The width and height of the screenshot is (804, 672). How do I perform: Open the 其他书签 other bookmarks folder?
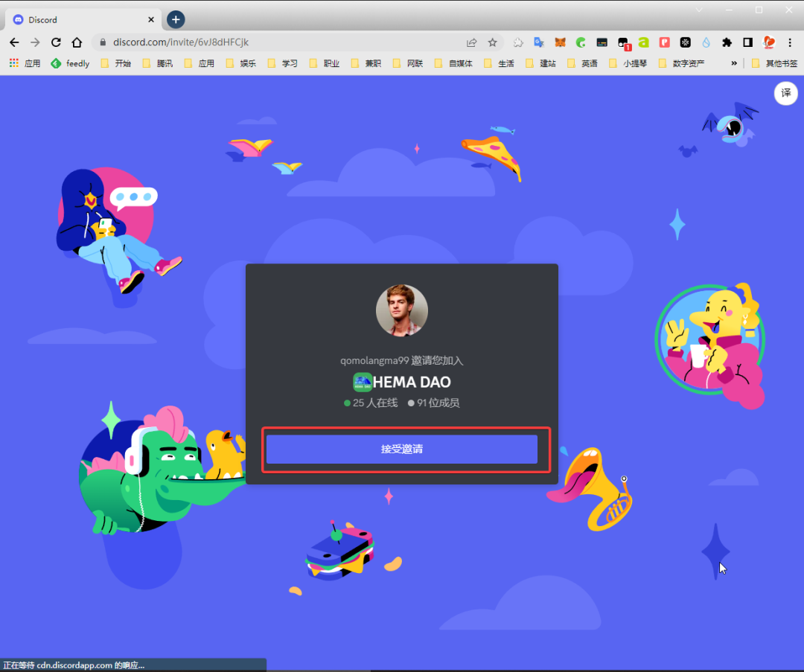click(775, 63)
